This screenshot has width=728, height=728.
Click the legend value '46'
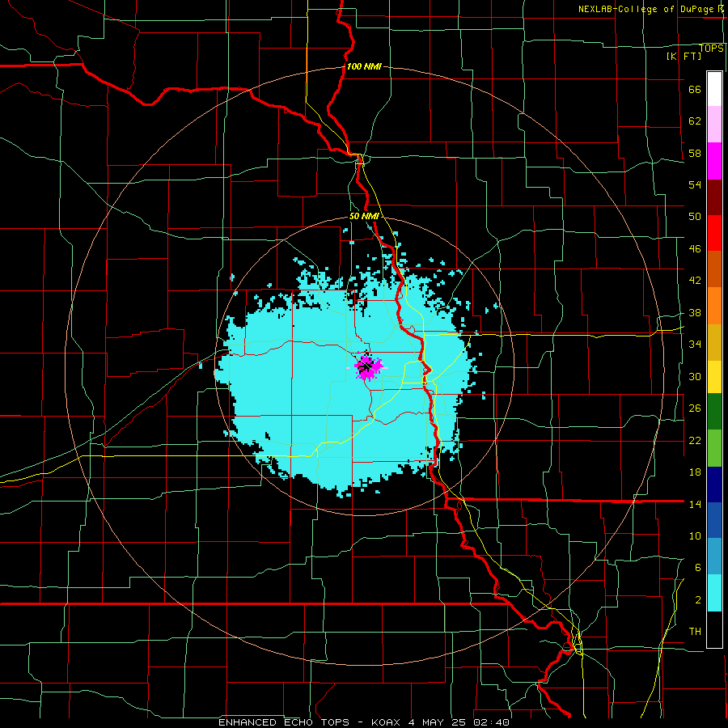[695, 249]
